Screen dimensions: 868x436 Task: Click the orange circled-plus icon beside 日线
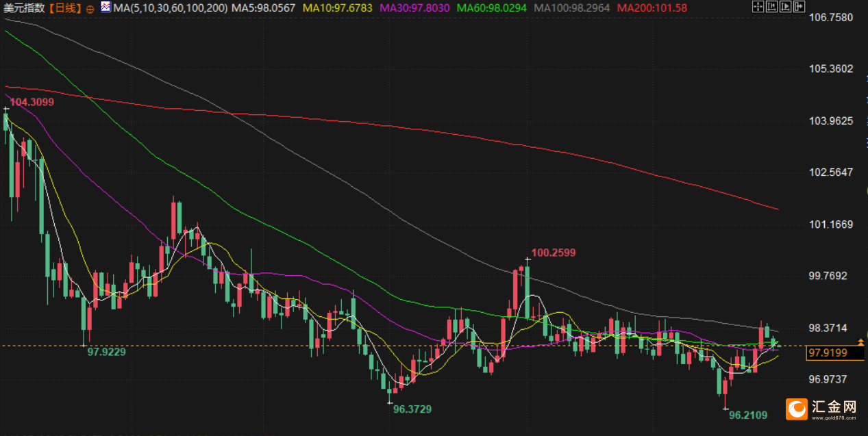[x=90, y=9]
